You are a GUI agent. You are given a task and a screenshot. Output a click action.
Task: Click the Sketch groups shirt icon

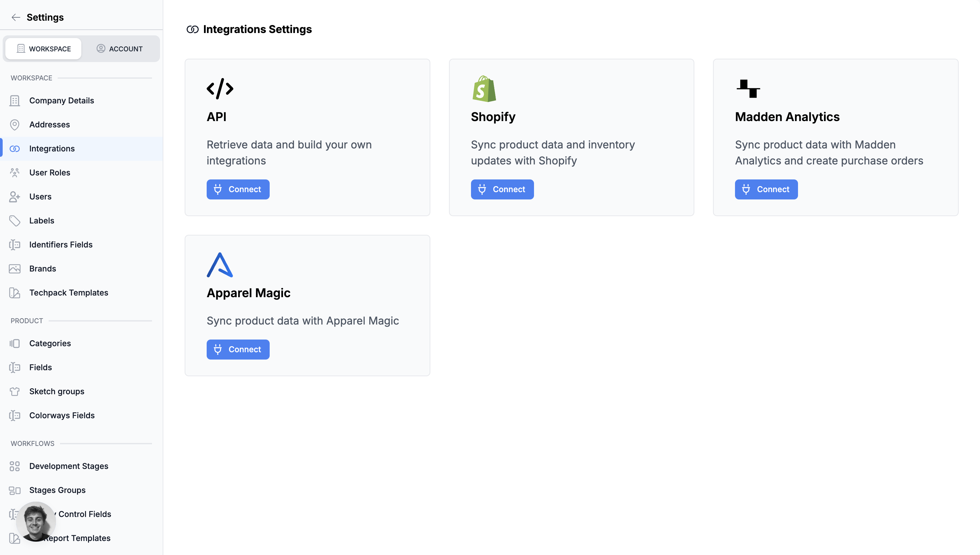pyautogui.click(x=14, y=391)
